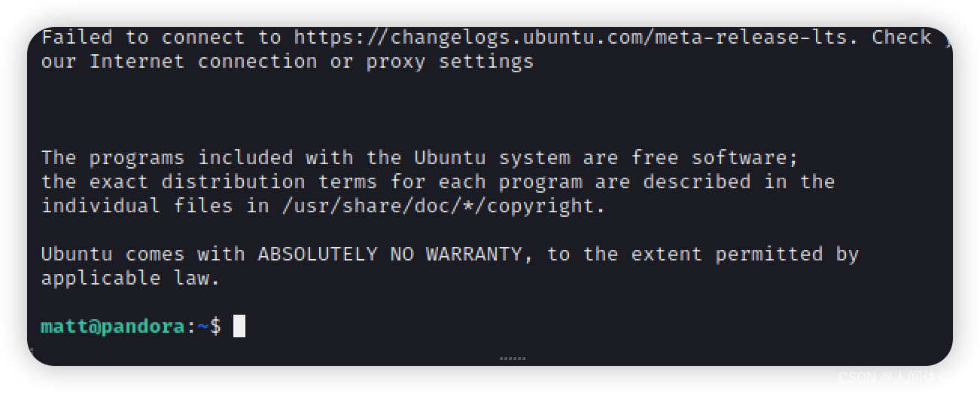Click the word Check after the URL
The image size is (980, 393).
902,38
